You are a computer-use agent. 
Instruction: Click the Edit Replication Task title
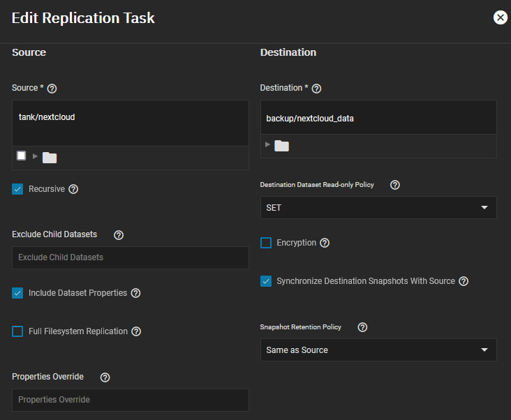tap(83, 18)
